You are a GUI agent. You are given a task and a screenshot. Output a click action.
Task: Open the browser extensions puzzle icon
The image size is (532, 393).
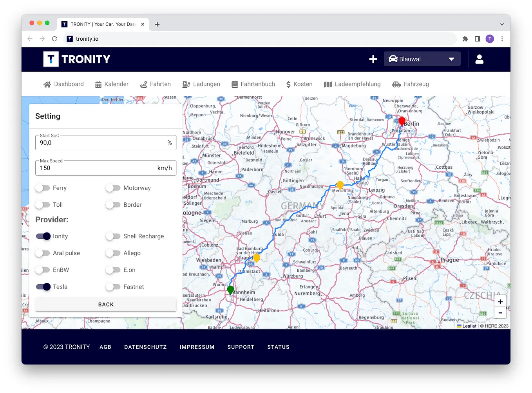(465, 39)
